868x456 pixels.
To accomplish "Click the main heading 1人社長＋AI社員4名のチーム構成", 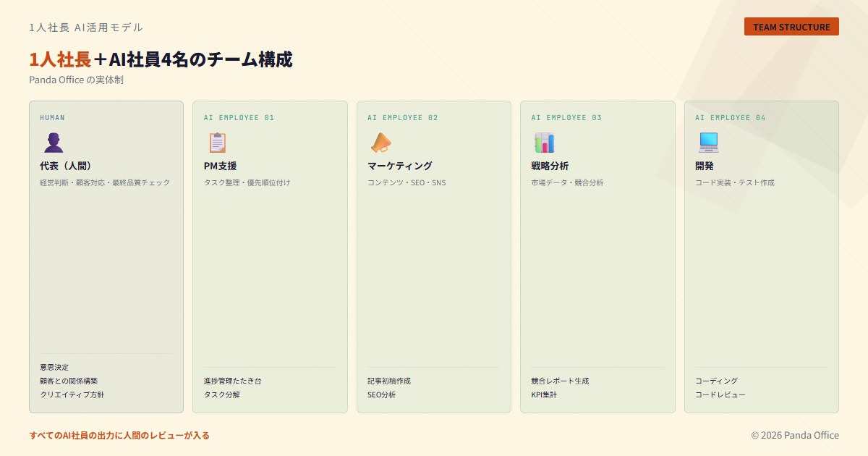I will click(x=161, y=59).
